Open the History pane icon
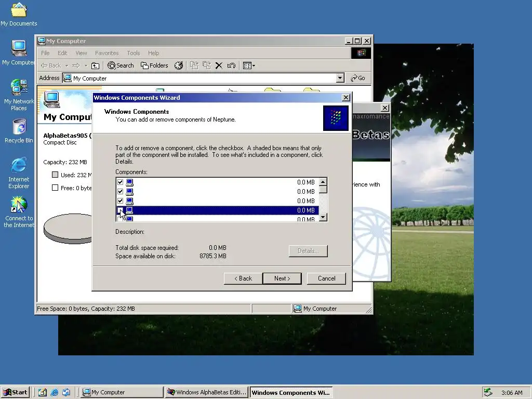This screenshot has height=399, width=532. pos(179,65)
